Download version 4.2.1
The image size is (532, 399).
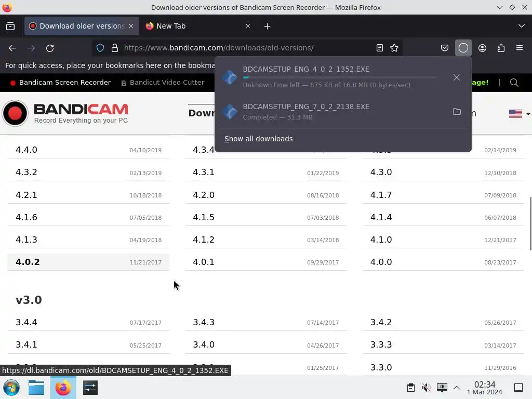coord(88,195)
